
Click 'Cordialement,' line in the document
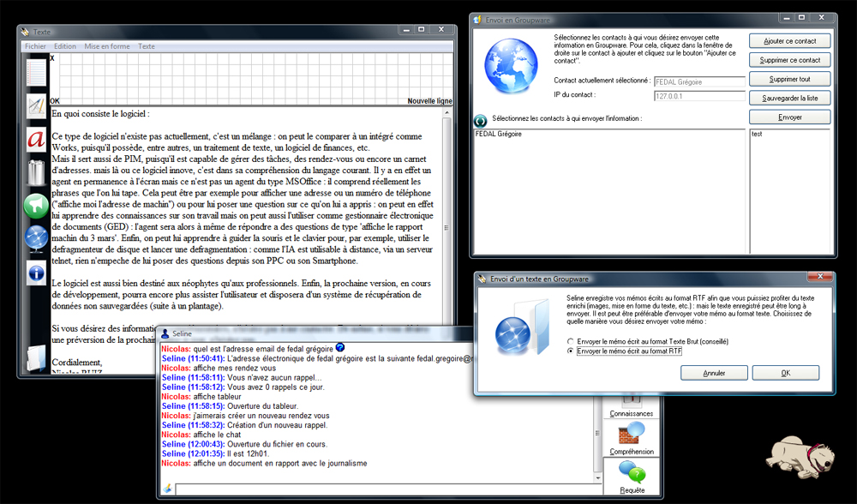click(x=77, y=363)
